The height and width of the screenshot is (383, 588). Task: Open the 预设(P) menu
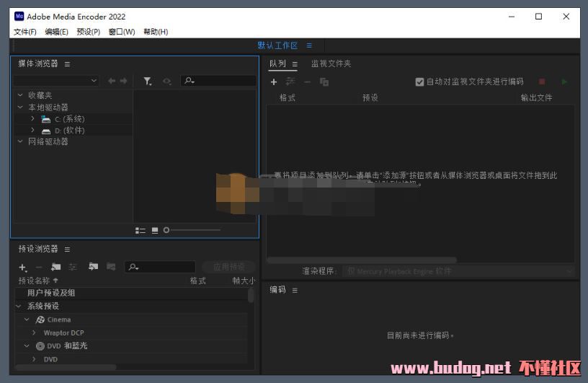(89, 32)
